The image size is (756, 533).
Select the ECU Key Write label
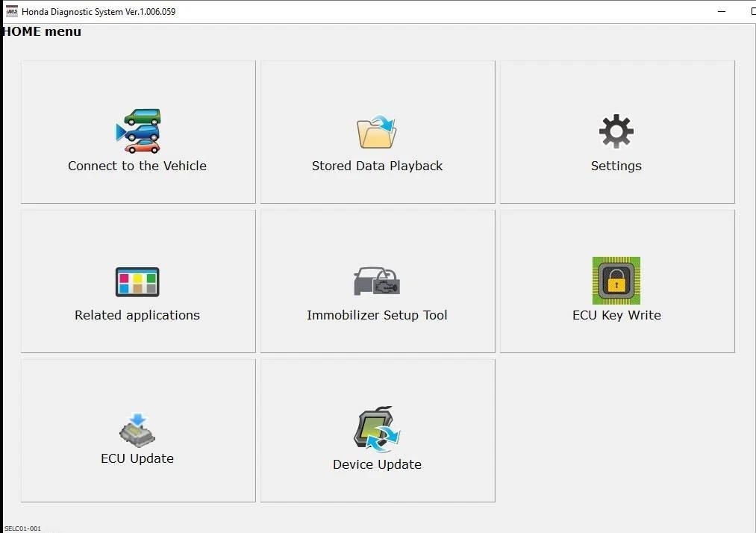click(616, 315)
